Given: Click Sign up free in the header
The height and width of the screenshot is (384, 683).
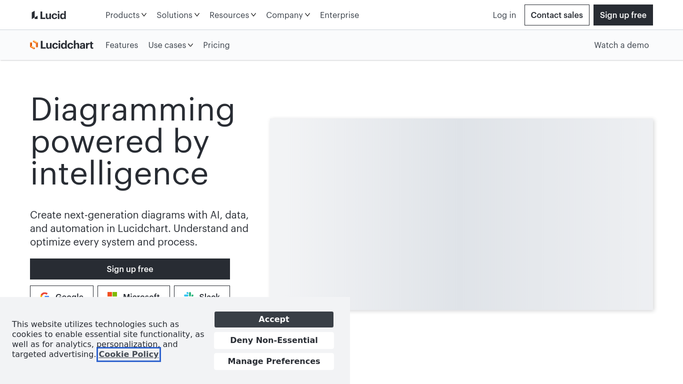Looking at the screenshot, I should [623, 15].
